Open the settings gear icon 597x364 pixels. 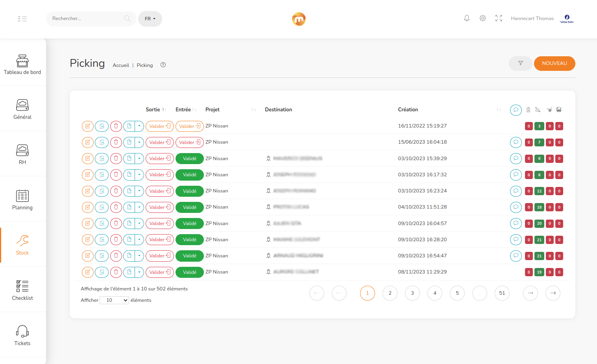point(482,18)
